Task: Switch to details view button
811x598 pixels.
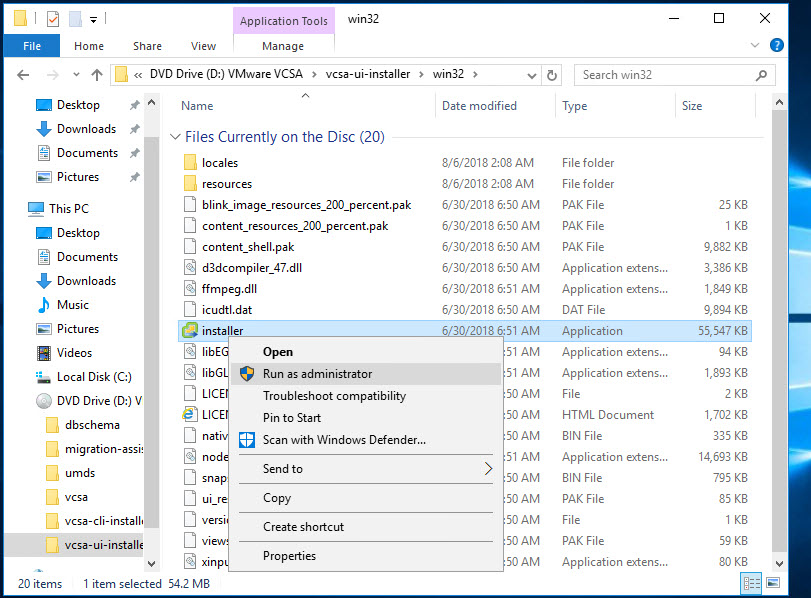Action: (x=750, y=583)
